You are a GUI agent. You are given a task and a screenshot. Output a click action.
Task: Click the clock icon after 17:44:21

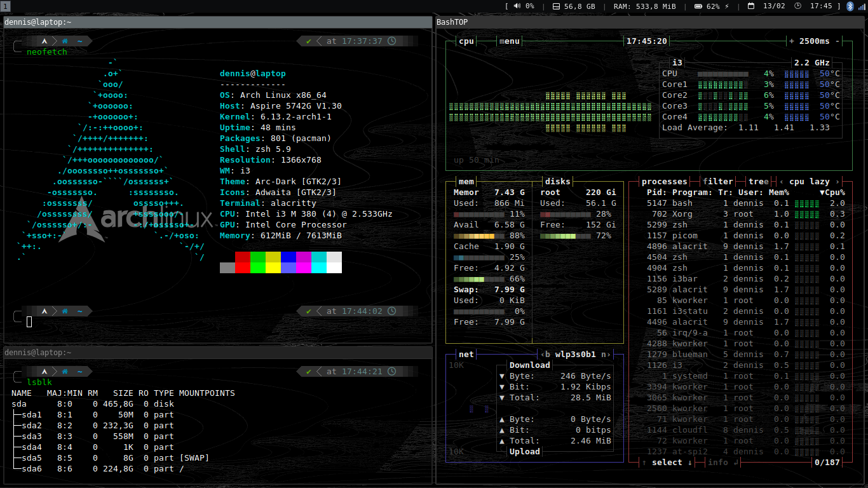[391, 372]
